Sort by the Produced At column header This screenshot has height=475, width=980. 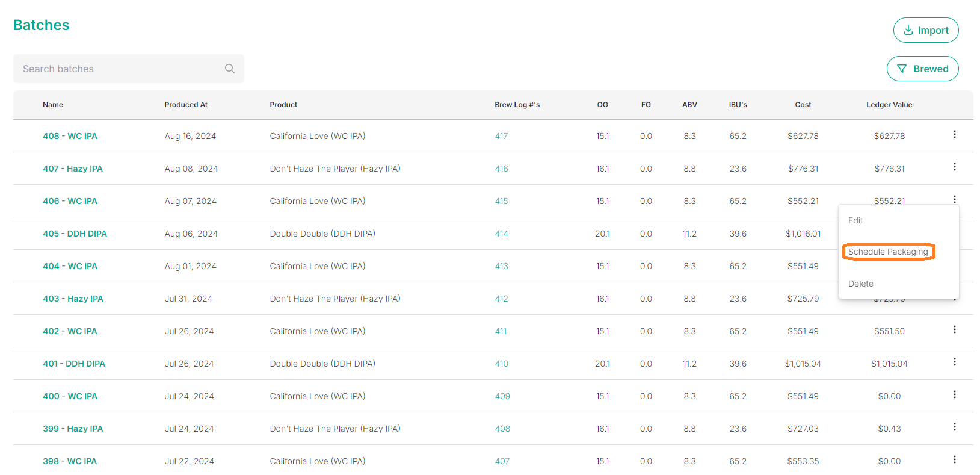click(x=186, y=105)
